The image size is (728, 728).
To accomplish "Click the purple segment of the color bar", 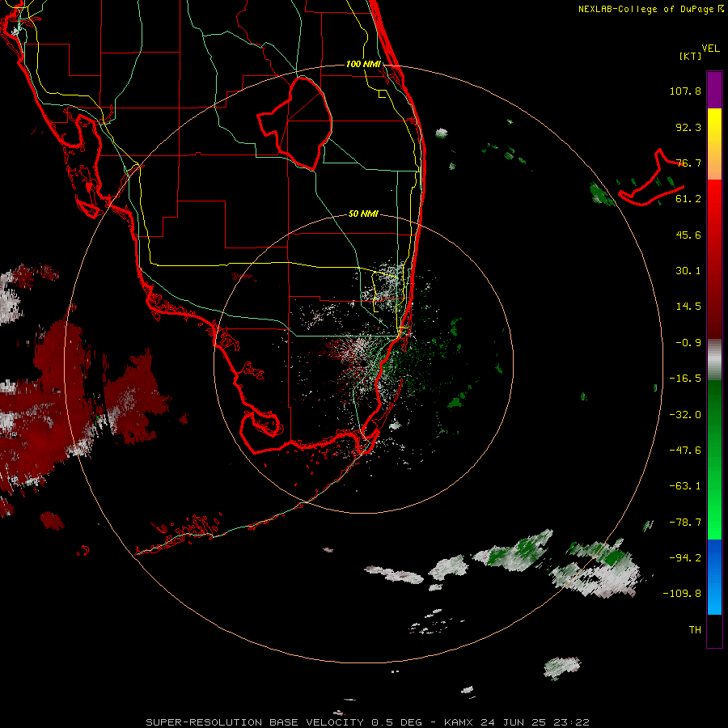I will tap(714, 90).
